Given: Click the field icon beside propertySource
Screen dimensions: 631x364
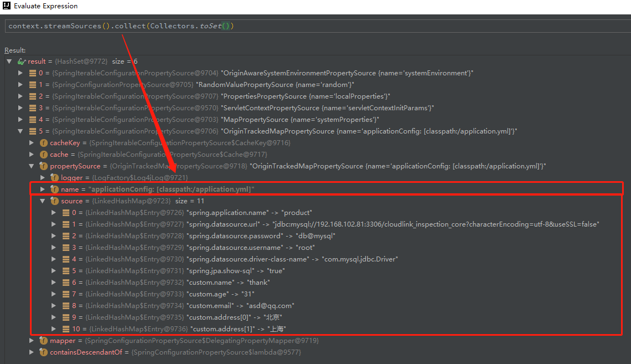Looking at the screenshot, I should 43,166.
